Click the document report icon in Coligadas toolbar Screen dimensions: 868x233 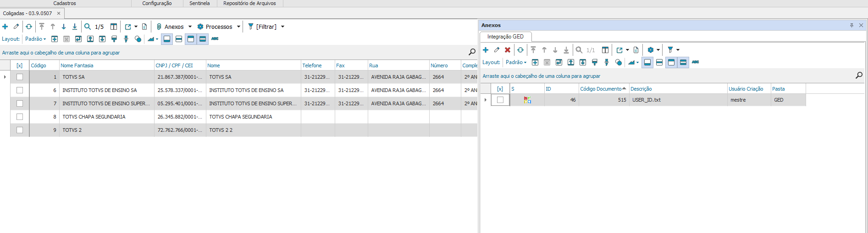click(144, 27)
